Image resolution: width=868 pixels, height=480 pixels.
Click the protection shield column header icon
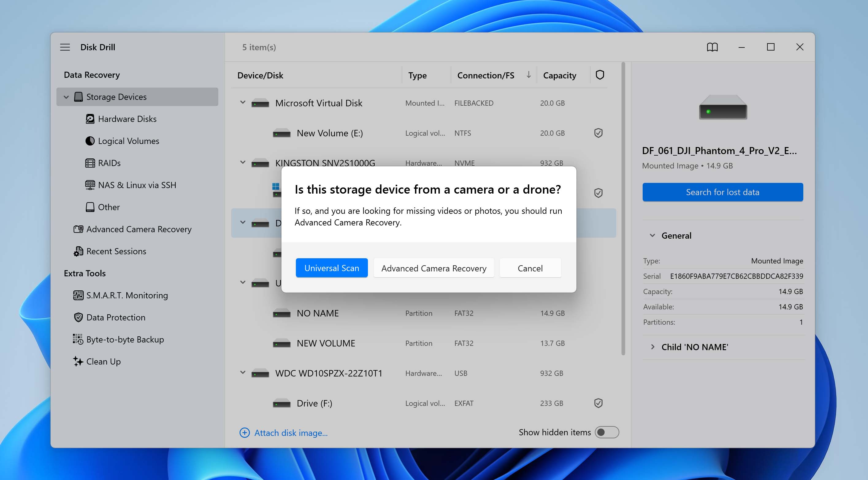(x=599, y=75)
